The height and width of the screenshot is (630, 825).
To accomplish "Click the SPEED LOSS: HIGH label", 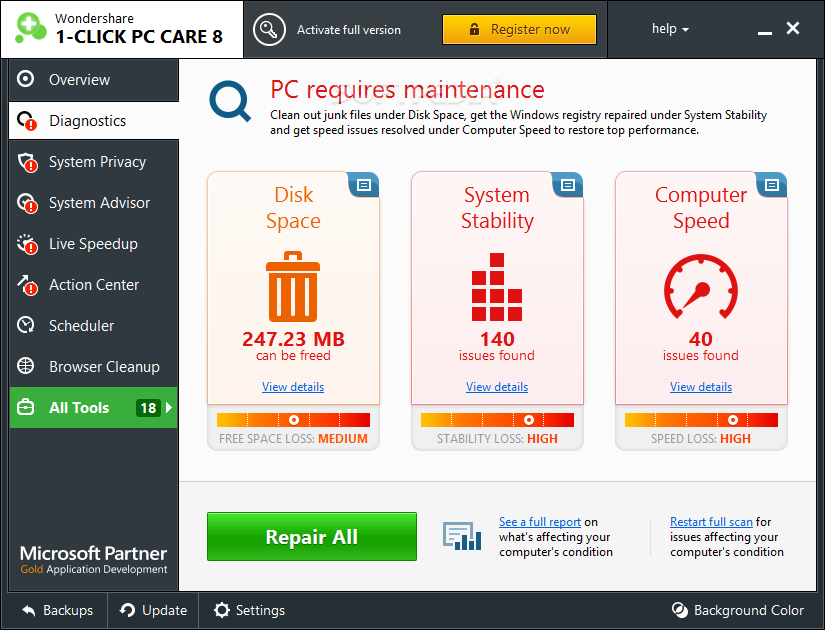I will click(x=701, y=438).
